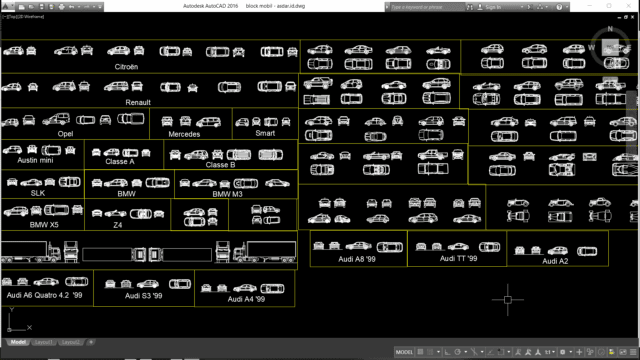Click the search keyword input field
This screenshot has height=360, width=640.
[x=427, y=7]
